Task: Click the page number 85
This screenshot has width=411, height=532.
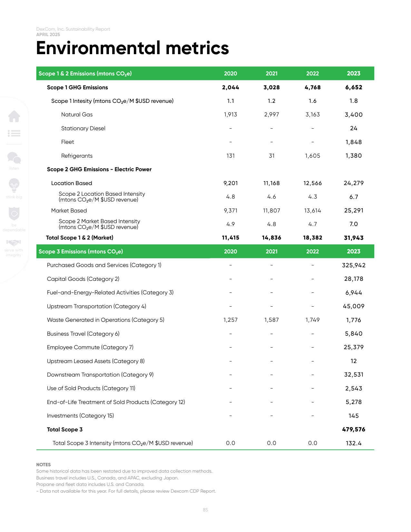Action: pos(205,510)
